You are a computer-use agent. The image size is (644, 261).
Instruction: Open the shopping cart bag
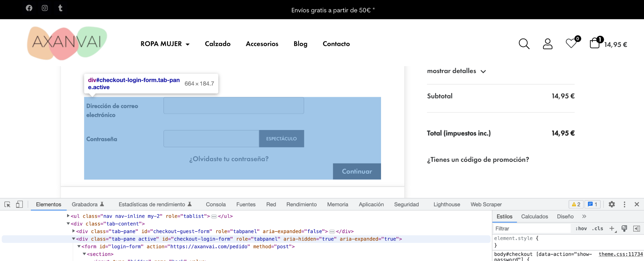coord(595,43)
